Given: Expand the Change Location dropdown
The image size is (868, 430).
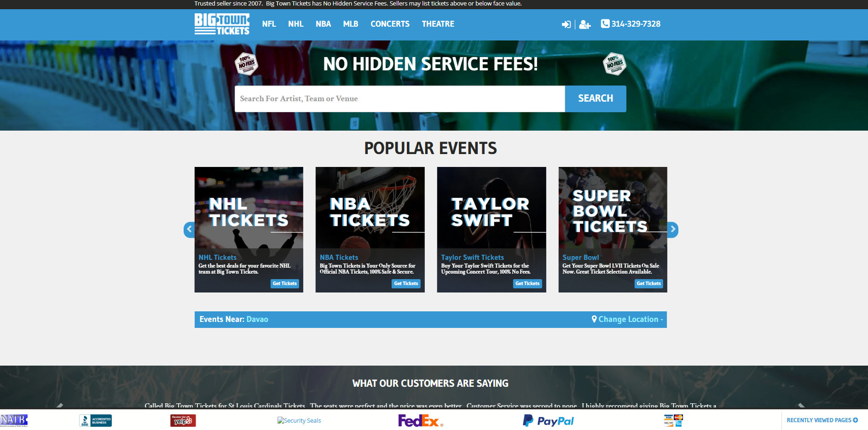Looking at the screenshot, I should click(x=628, y=319).
